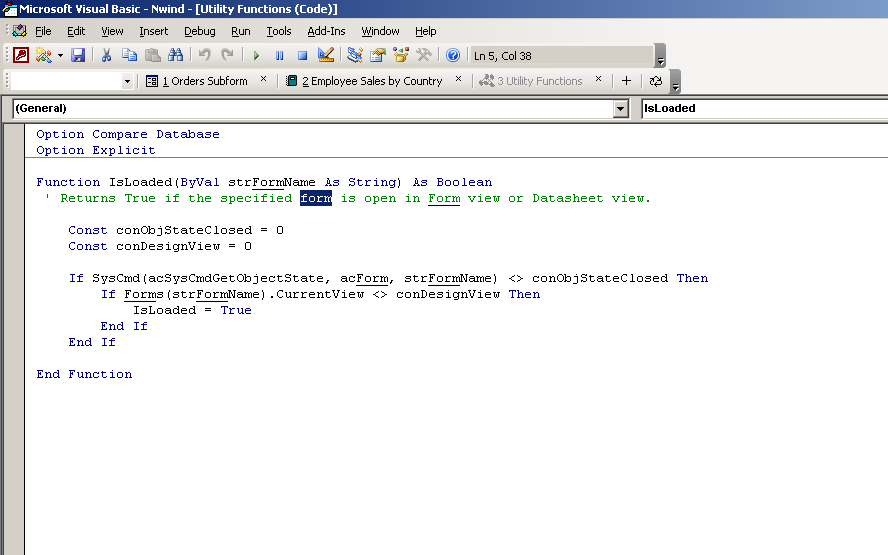
Task: Open the Toolbox hammer and wrench icon
Action: [x=424, y=55]
